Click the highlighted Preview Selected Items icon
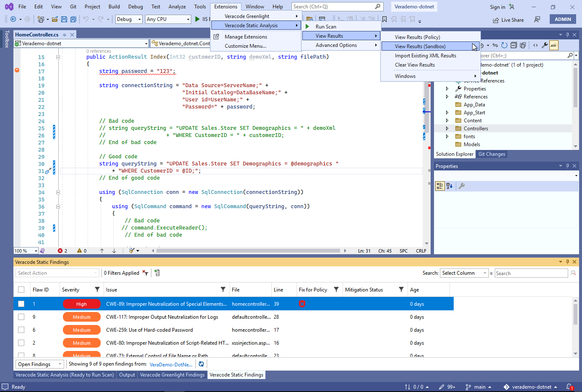The image size is (582, 392). coord(554,45)
